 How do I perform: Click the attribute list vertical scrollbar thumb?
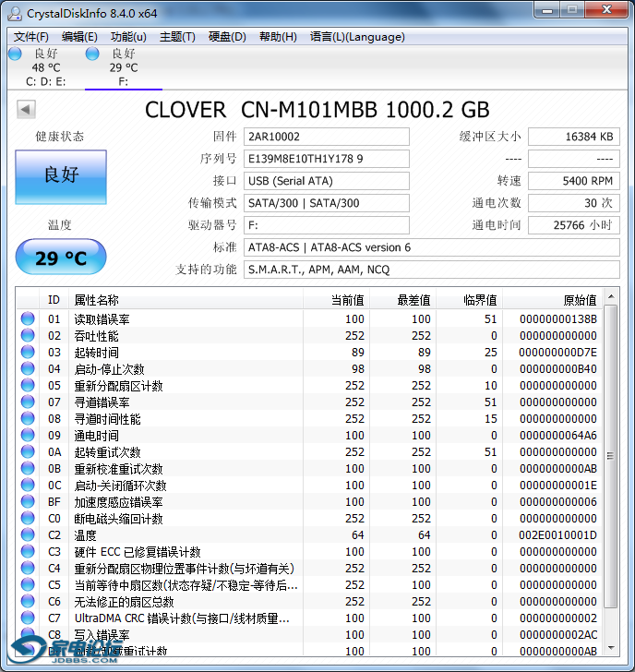click(611, 456)
